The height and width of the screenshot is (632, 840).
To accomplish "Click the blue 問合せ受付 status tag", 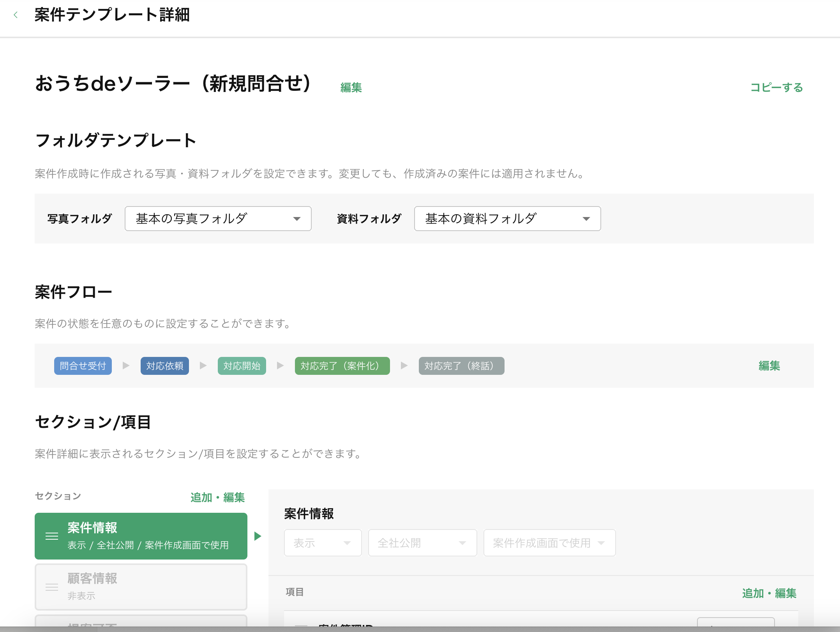I will (x=83, y=366).
